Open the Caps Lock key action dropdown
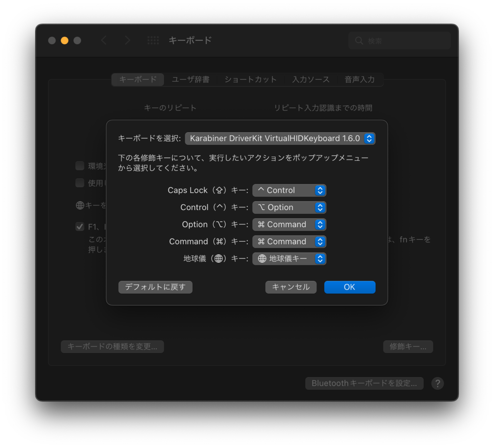Image resolution: width=494 pixels, height=448 pixels. (x=289, y=190)
